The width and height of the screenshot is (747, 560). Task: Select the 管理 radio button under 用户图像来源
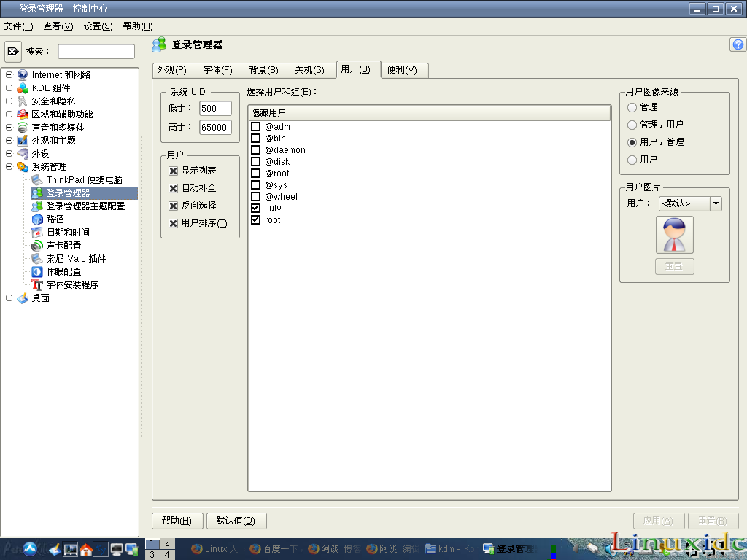[631, 107]
